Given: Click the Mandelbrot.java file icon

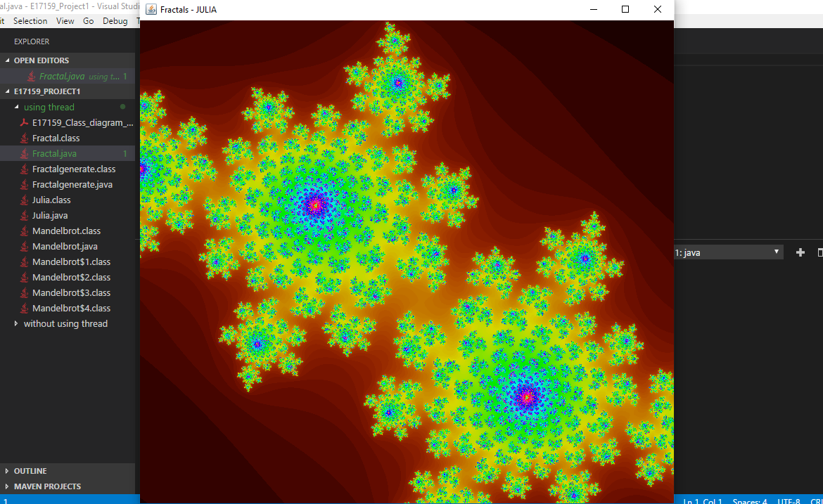Looking at the screenshot, I should point(26,246).
